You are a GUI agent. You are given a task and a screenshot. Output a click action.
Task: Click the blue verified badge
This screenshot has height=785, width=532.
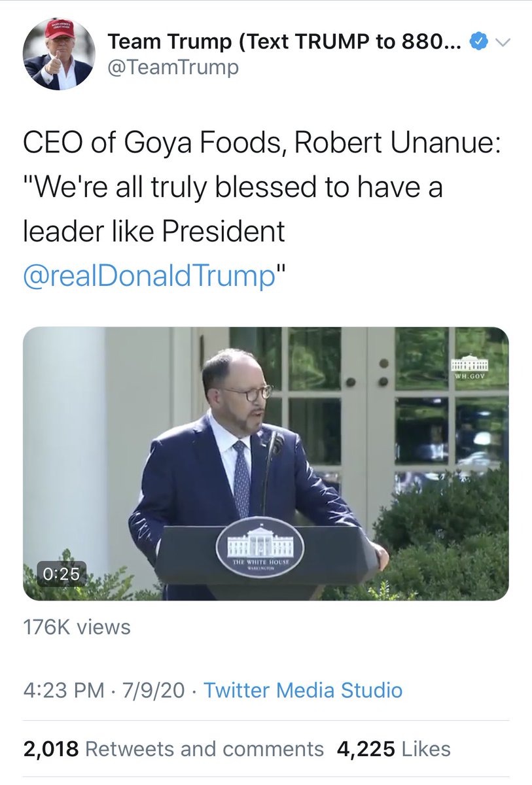[x=480, y=43]
